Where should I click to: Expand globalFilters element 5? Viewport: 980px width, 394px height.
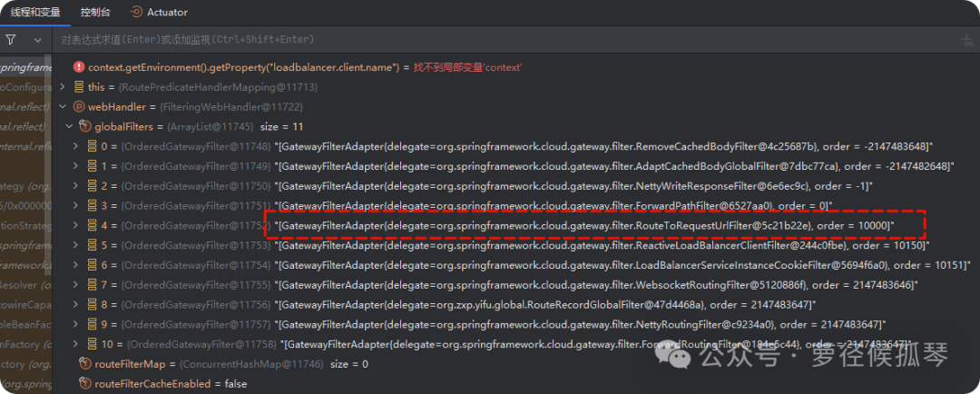tap(75, 246)
